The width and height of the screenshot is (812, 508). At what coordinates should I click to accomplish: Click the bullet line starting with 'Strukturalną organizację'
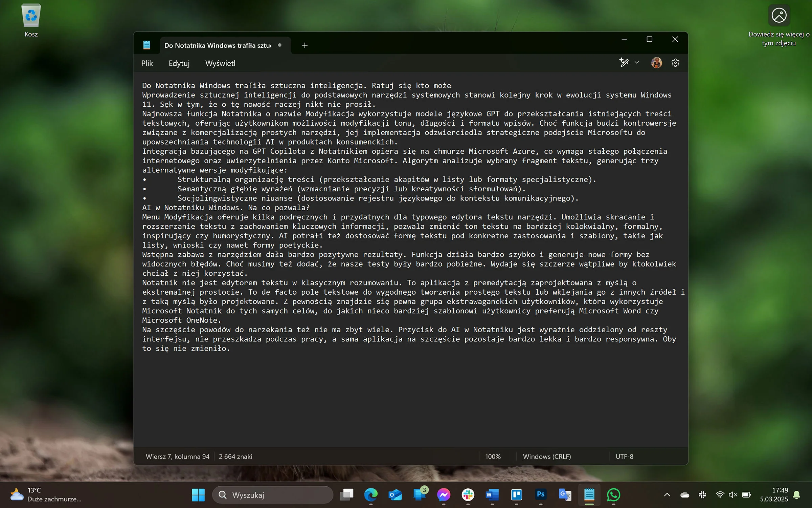pos(369,179)
